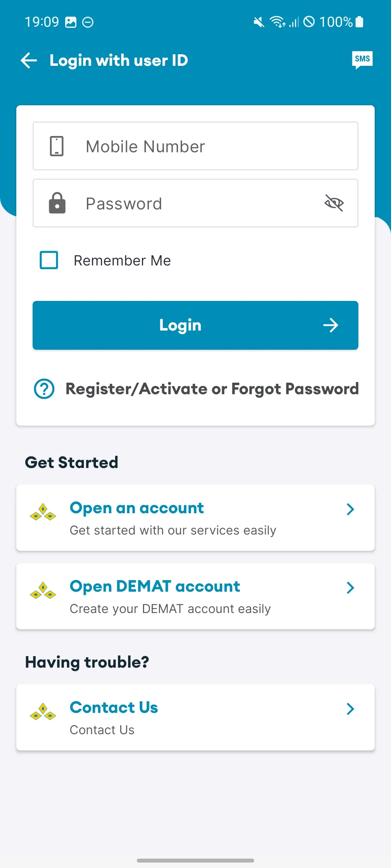The image size is (391, 868).
Task: Tap the logo beside Open an account
Action: click(x=43, y=512)
